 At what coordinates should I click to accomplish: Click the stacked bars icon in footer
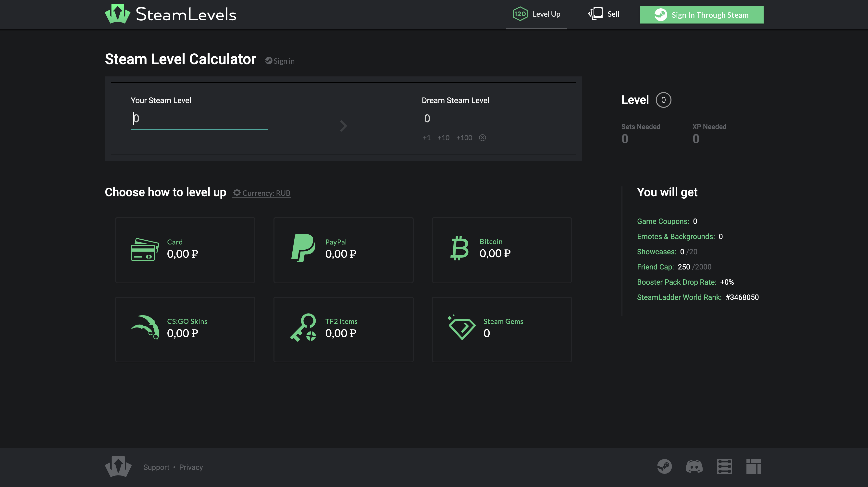point(724,466)
